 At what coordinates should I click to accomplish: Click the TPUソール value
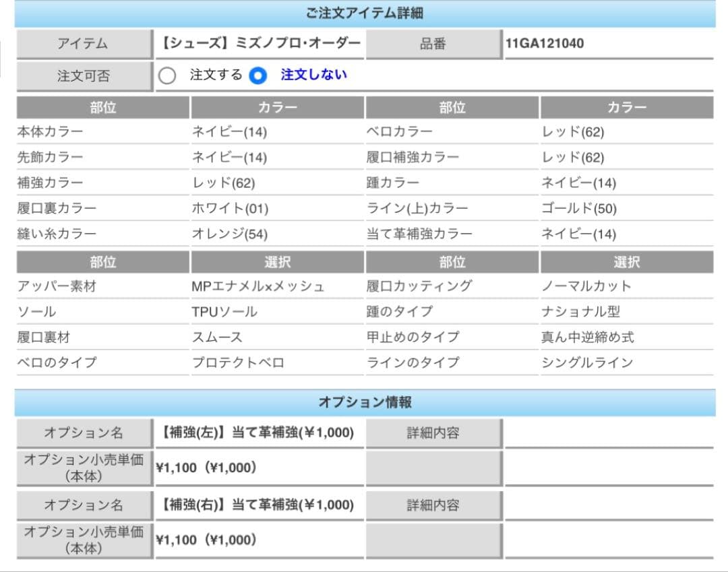224,312
